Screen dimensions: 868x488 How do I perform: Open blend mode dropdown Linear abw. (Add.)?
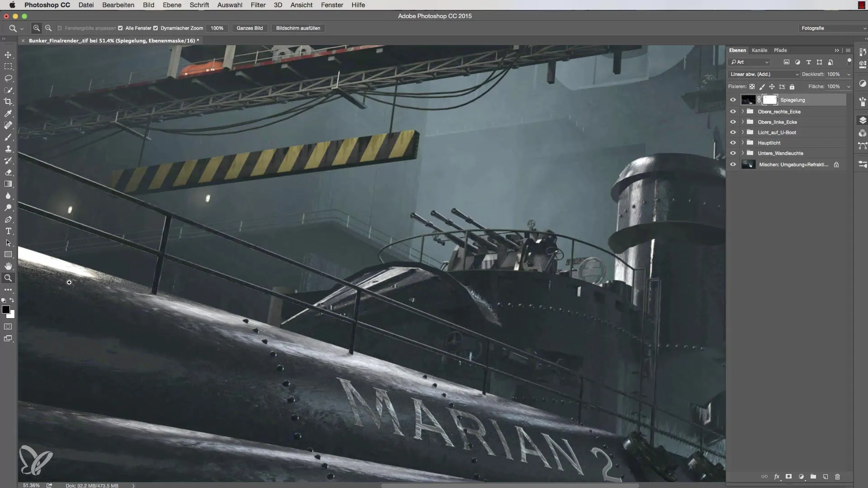[764, 74]
